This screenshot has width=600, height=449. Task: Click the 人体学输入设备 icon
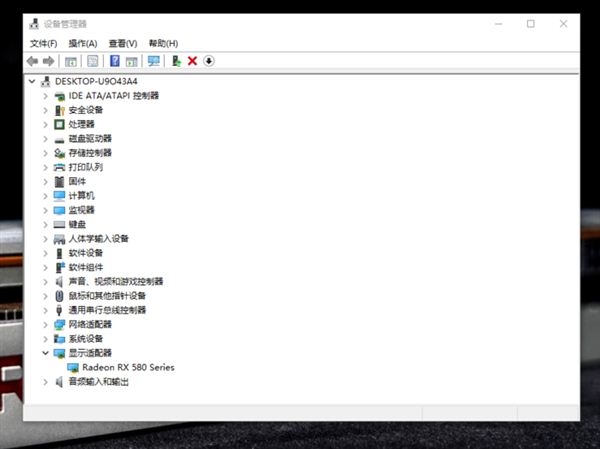coord(59,239)
